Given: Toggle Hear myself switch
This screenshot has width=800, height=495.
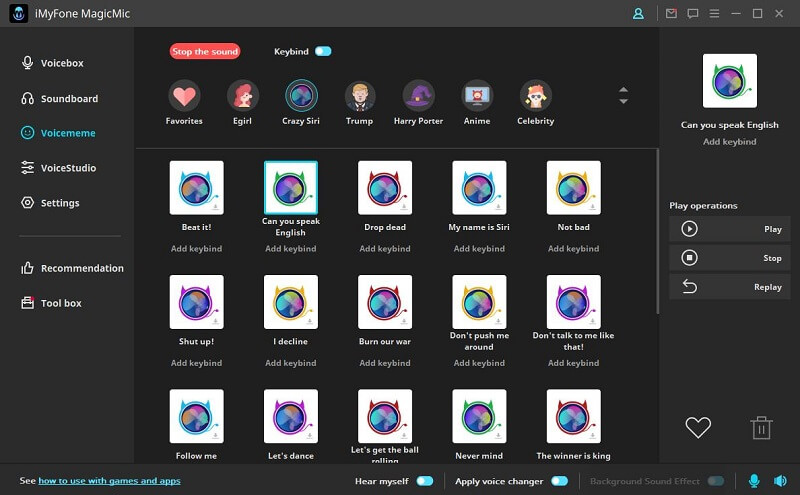Looking at the screenshot, I should pyautogui.click(x=424, y=481).
